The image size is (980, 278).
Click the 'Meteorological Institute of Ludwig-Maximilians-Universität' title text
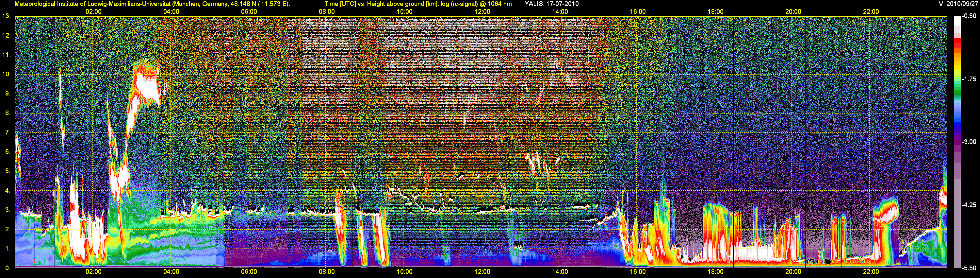coord(92,4)
